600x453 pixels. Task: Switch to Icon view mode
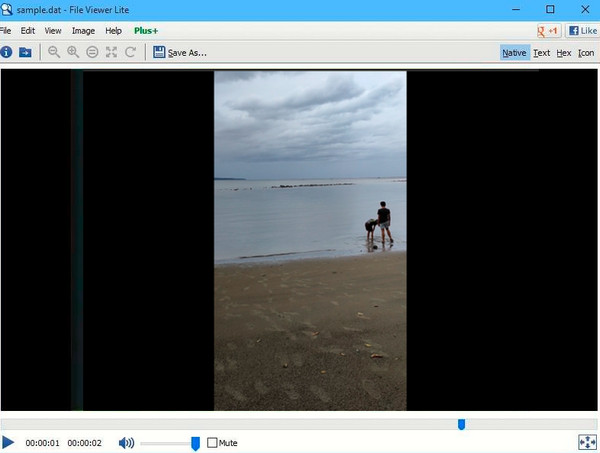tap(586, 53)
